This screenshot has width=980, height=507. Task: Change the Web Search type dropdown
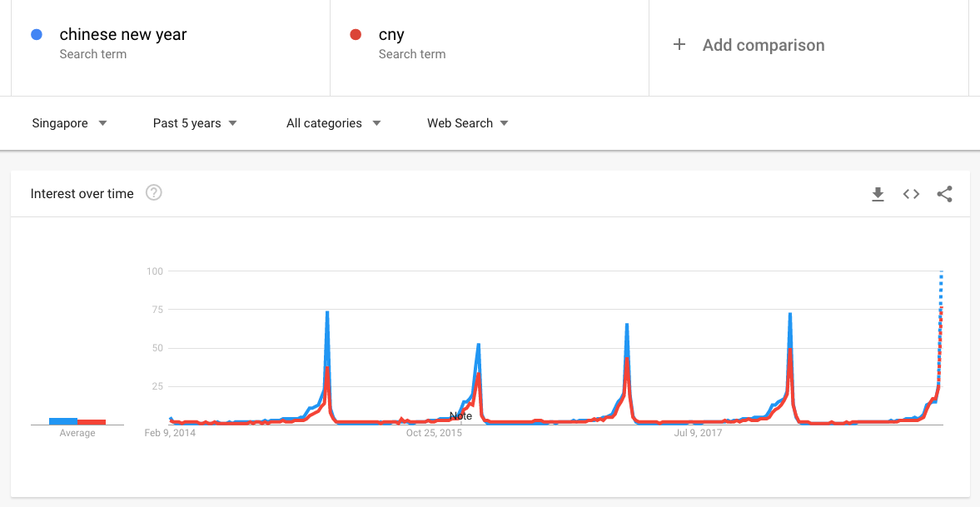point(467,123)
